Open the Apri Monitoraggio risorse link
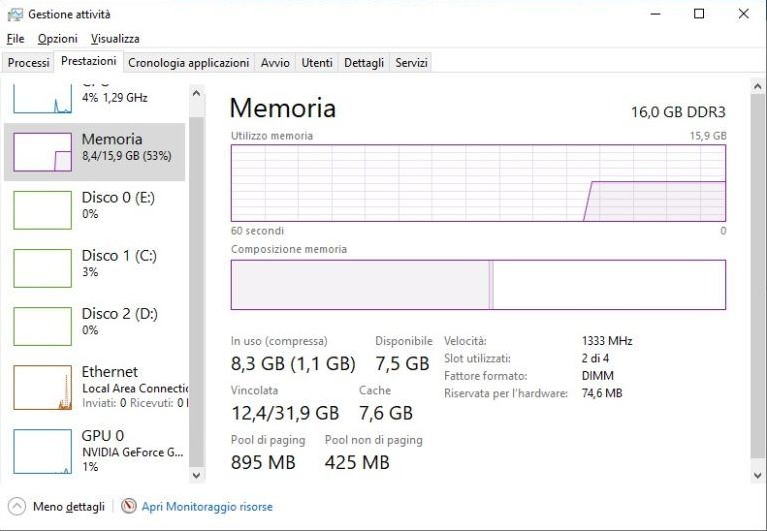 [207, 507]
